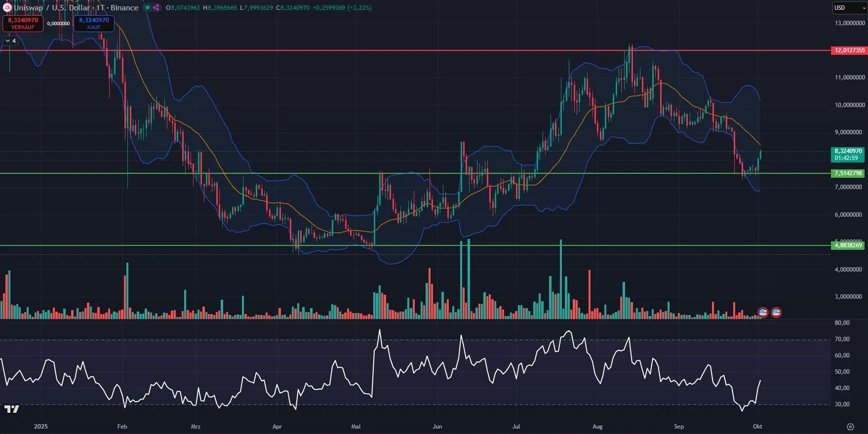Open chart settings hexagon gear icon
The height and width of the screenshot is (434, 868).
(850, 427)
